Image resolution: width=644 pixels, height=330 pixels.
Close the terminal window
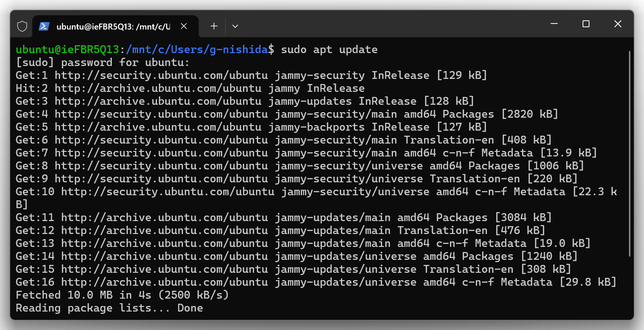[618, 24]
